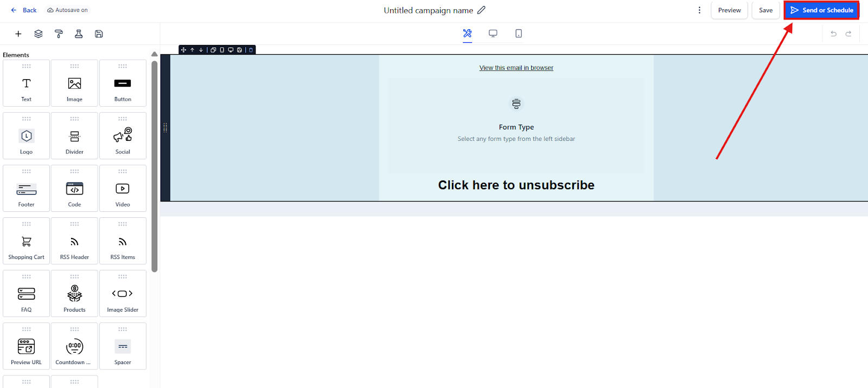Viewport: 868px width, 388px height.
Task: Switch to desktop preview tab
Action: point(493,34)
